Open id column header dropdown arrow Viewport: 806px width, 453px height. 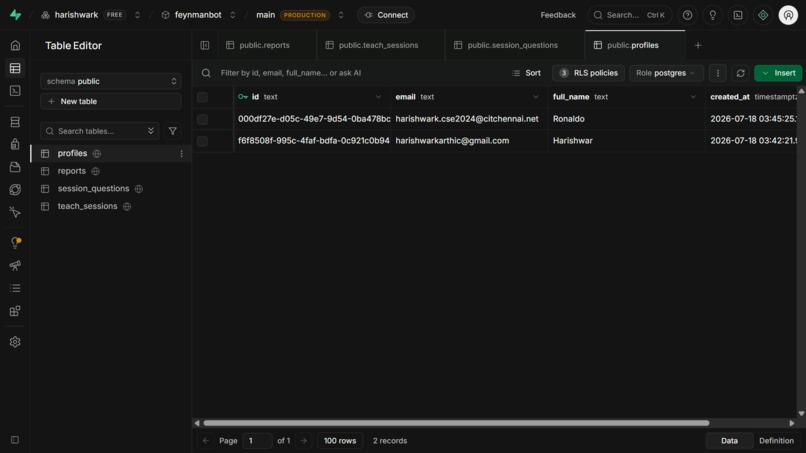[378, 97]
